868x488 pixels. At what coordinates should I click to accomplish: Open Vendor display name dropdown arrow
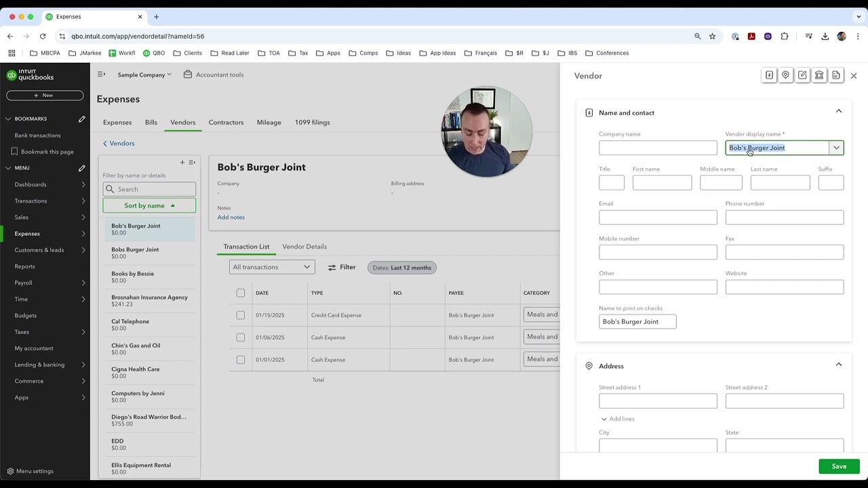[x=836, y=148]
